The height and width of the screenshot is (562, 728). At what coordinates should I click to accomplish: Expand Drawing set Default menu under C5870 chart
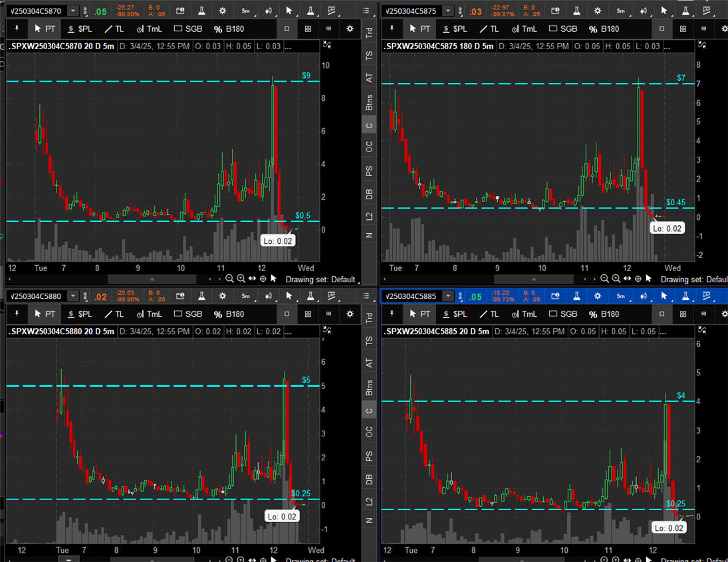(x=320, y=280)
